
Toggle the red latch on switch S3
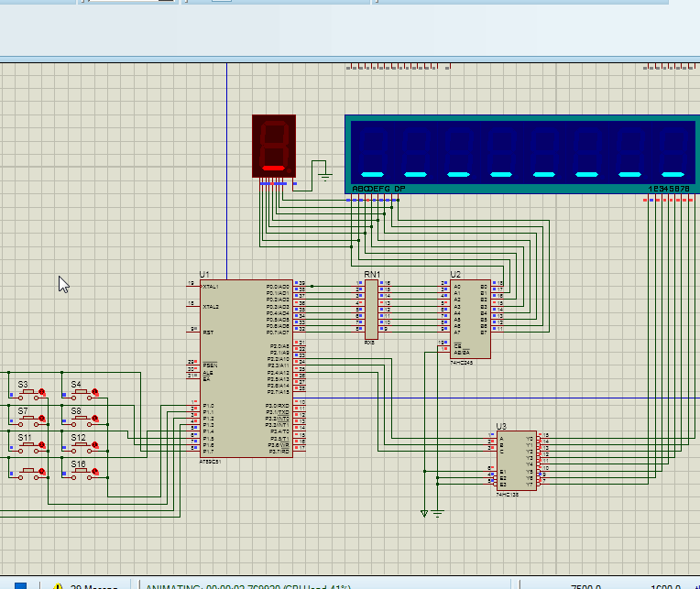pyautogui.click(x=42, y=392)
